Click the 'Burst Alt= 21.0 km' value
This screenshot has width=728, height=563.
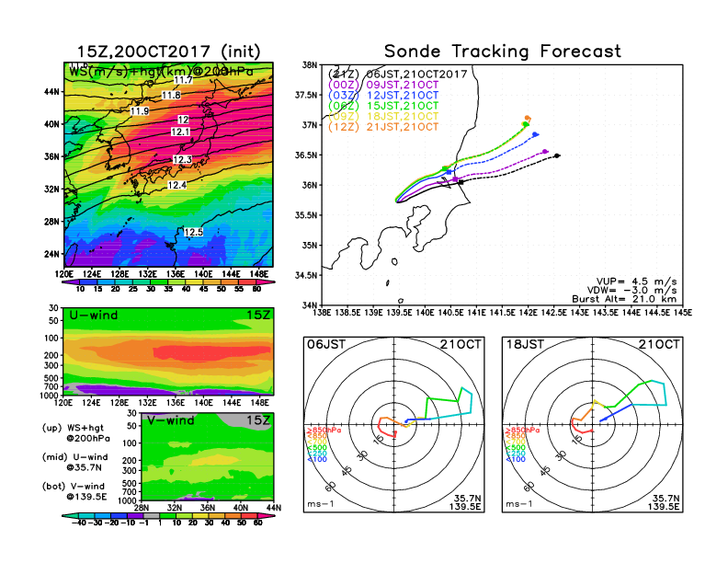[x=624, y=299]
